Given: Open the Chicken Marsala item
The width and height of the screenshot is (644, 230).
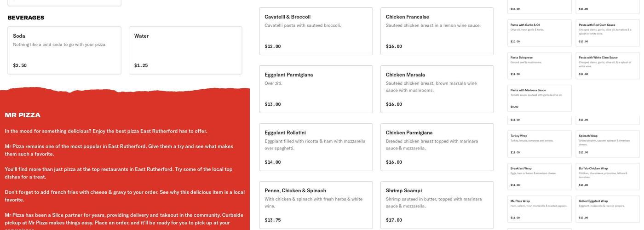Looking at the screenshot, I should coord(437,89).
